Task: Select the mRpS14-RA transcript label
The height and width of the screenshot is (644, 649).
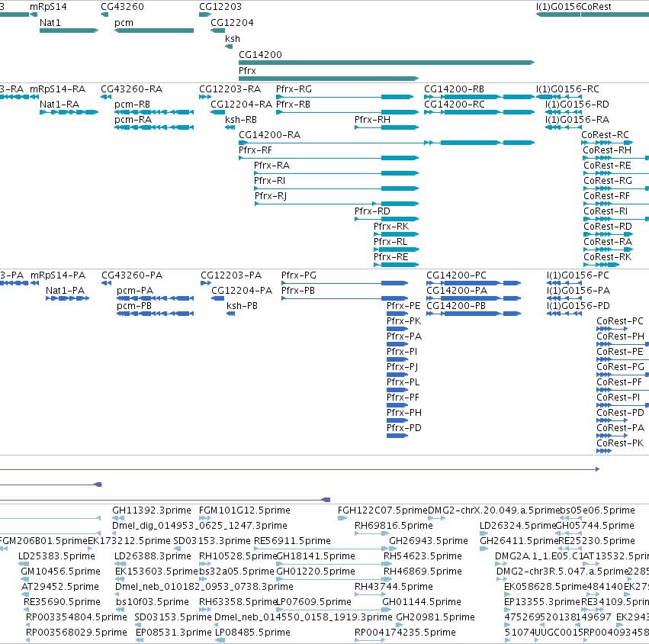Action: [57, 89]
